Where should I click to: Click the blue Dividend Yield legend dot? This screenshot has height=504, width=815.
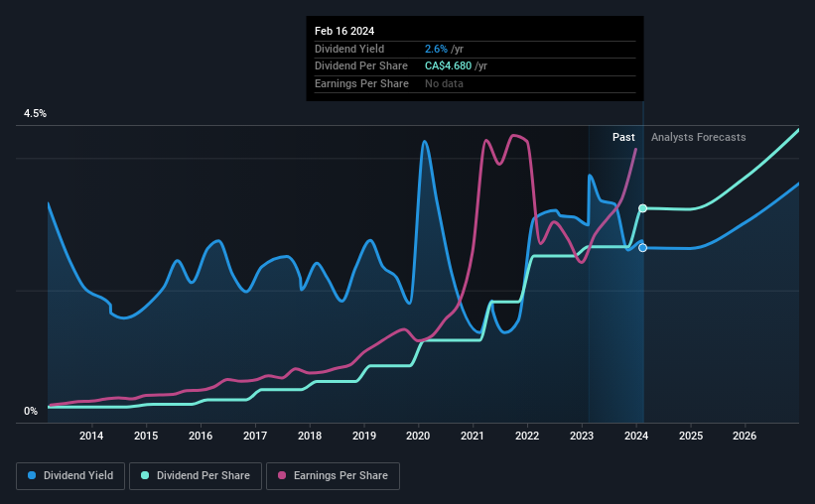coord(32,475)
